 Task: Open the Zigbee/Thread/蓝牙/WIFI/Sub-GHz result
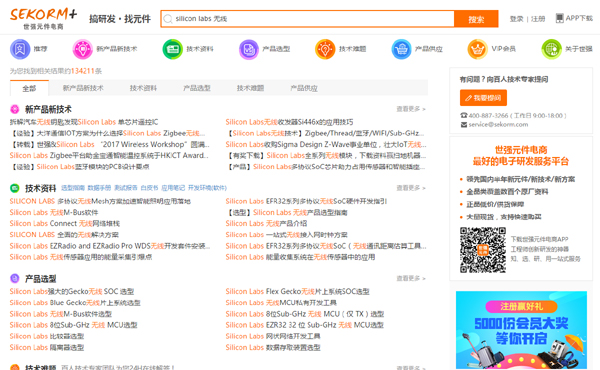click(x=326, y=134)
